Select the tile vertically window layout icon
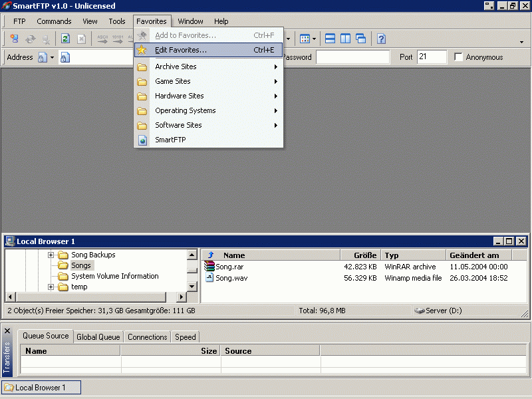532x399 pixels. tap(345, 39)
